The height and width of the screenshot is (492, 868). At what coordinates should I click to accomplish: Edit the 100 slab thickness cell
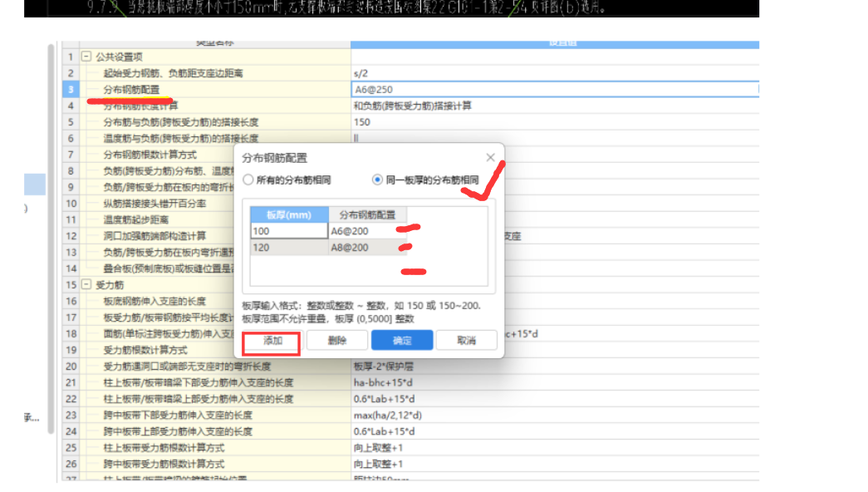coord(289,231)
